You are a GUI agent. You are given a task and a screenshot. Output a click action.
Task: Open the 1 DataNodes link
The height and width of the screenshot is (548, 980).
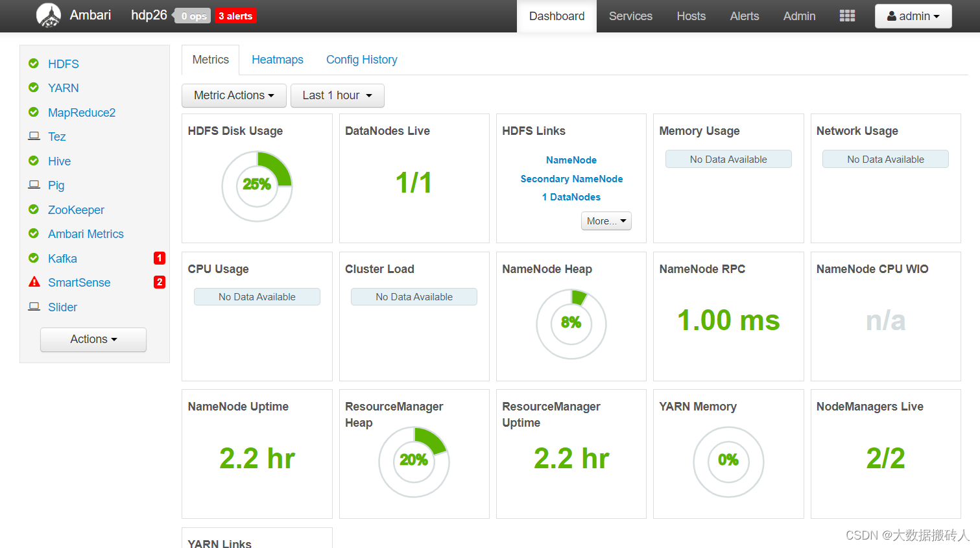click(571, 197)
